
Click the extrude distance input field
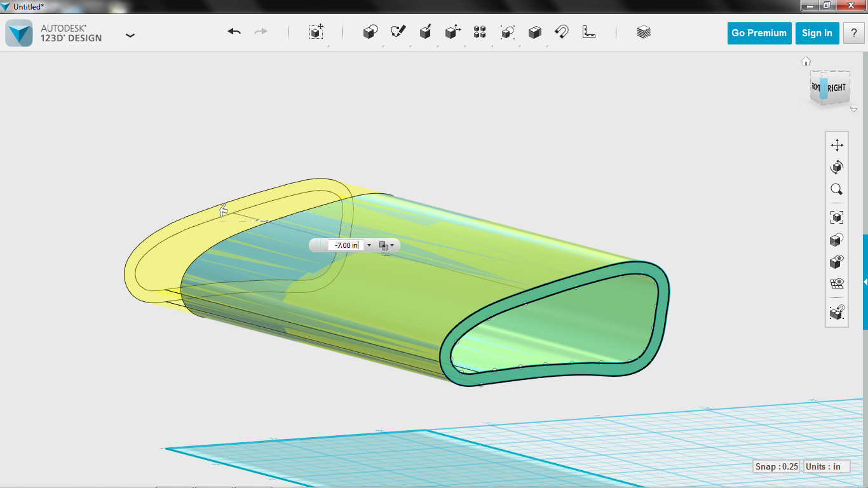(346, 245)
